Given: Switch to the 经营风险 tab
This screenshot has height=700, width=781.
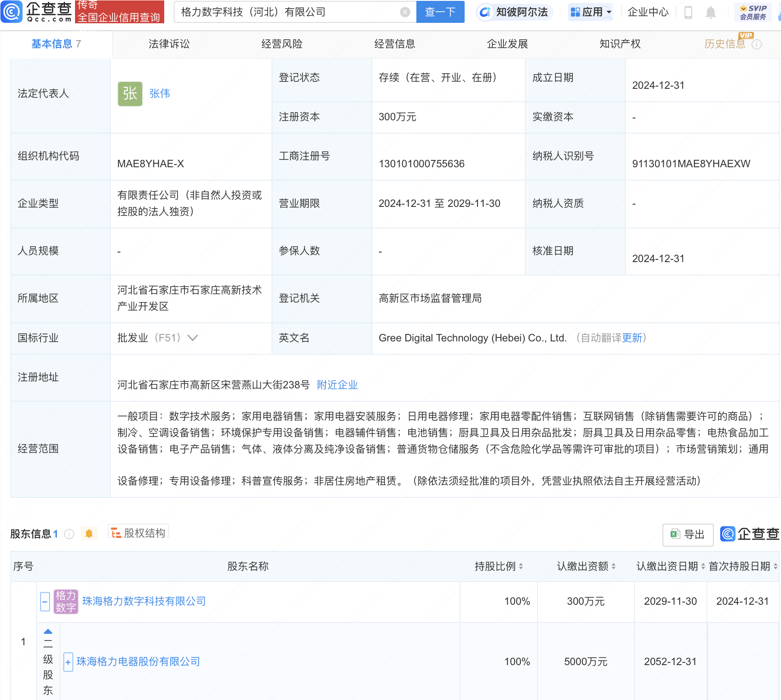Looking at the screenshot, I should pyautogui.click(x=282, y=44).
